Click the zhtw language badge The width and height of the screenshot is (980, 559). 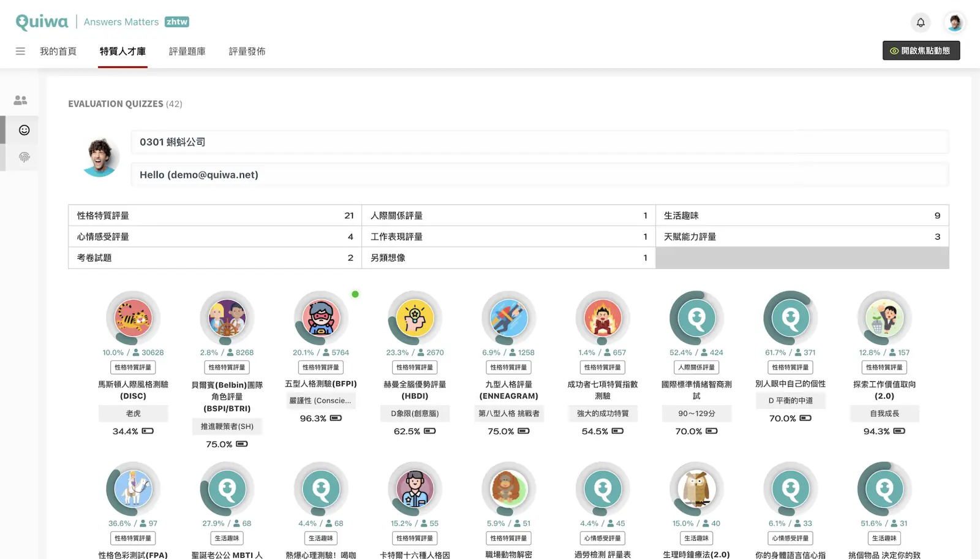point(177,22)
